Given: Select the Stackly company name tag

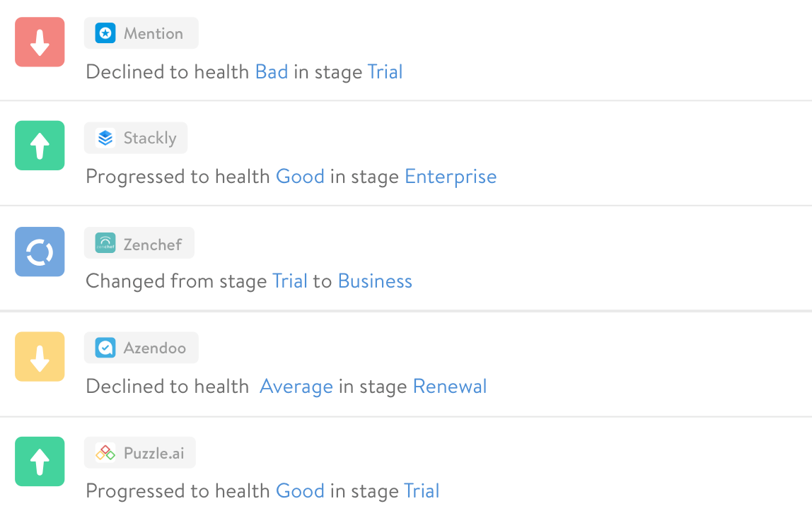Looking at the screenshot, I should [149, 138].
